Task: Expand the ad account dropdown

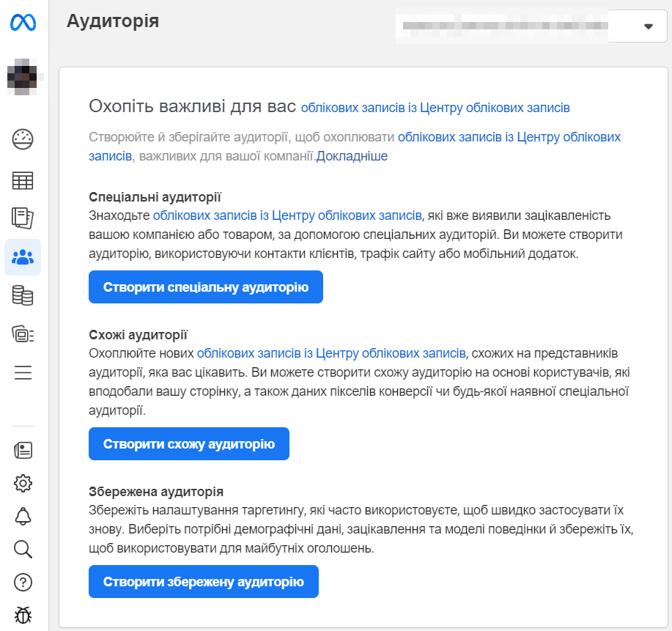Action: click(x=648, y=26)
